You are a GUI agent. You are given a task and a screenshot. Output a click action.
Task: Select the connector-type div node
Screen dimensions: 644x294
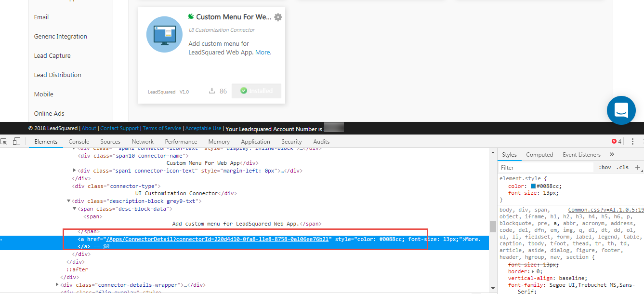[116, 186]
